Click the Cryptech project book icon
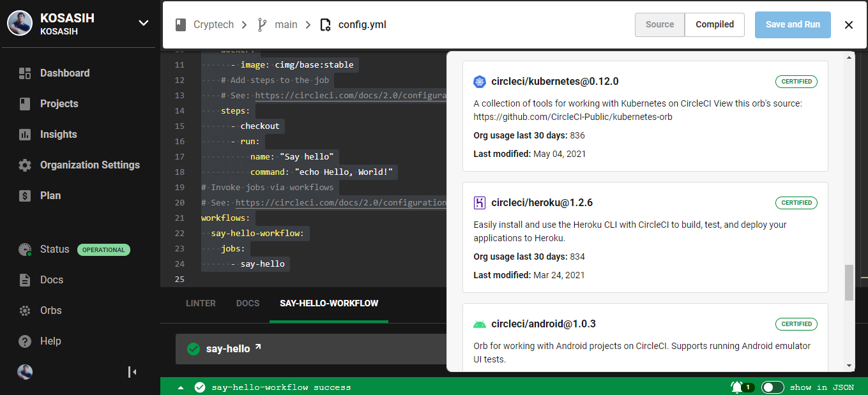This screenshot has width=868, height=395. (x=180, y=24)
